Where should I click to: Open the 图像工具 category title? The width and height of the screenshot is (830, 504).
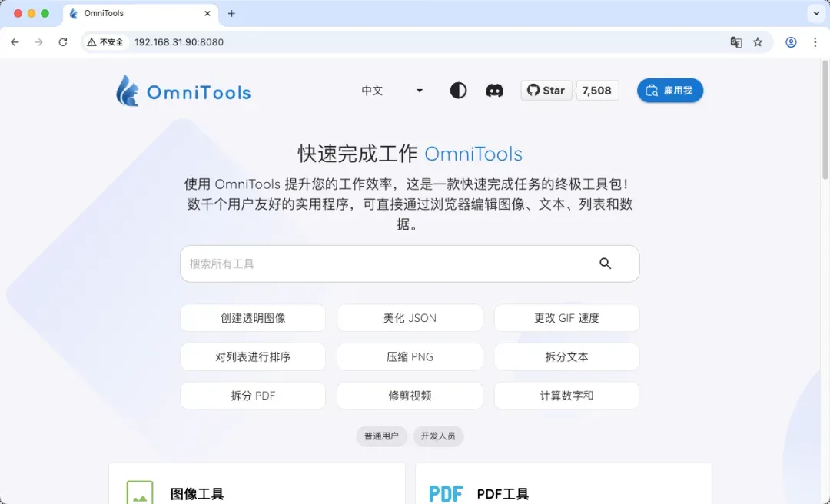pos(197,495)
